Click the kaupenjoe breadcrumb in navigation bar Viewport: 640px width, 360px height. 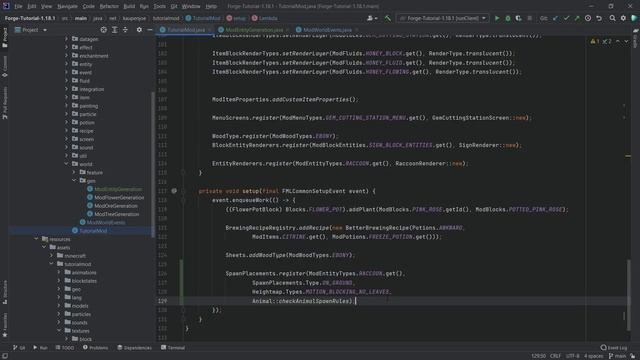134,18
